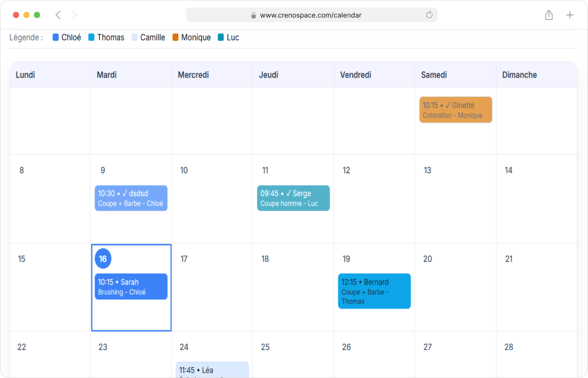Select the Sarah Brushing appointment
Screen dimensions: 588x378
(x=131, y=287)
